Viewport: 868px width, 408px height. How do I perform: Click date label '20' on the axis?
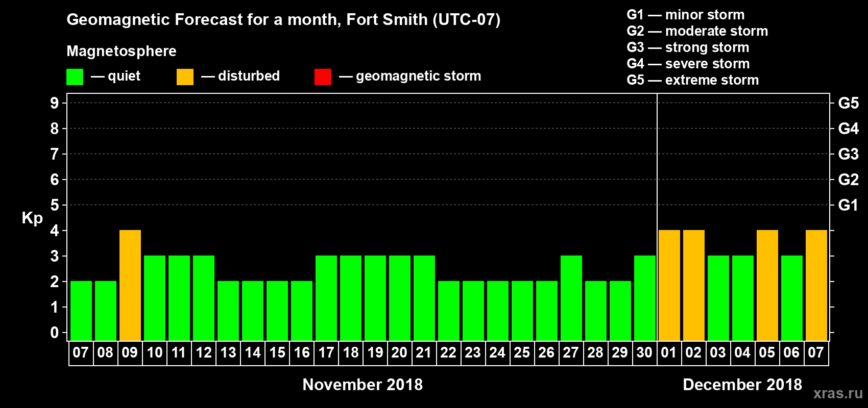[399, 353]
